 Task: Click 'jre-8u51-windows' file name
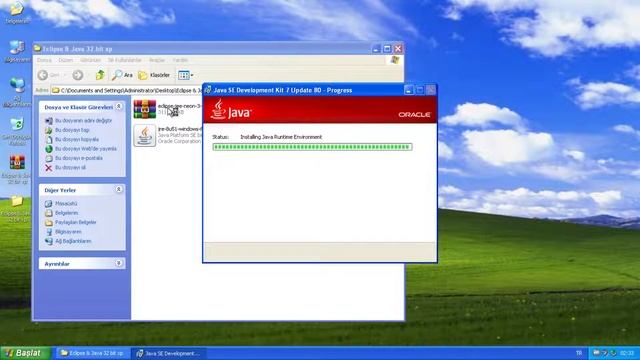(180, 129)
